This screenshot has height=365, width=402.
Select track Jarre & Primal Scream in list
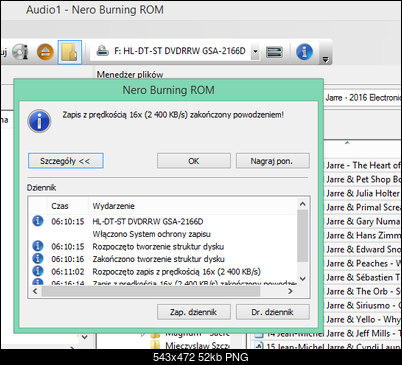(363, 207)
